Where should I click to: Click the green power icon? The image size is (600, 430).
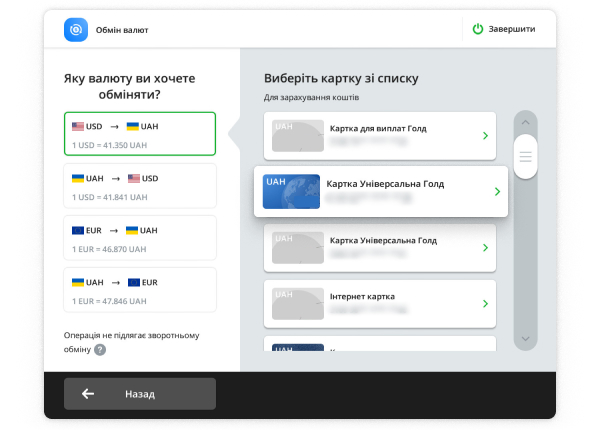click(x=478, y=30)
